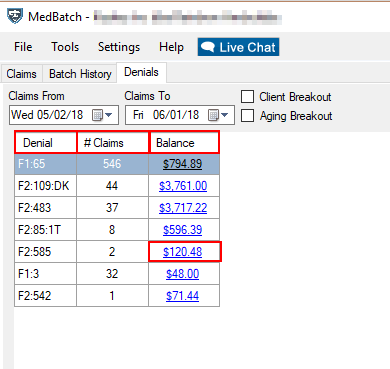390x369 pixels.
Task: Click the 44 claims count cell
Action: [112, 186]
